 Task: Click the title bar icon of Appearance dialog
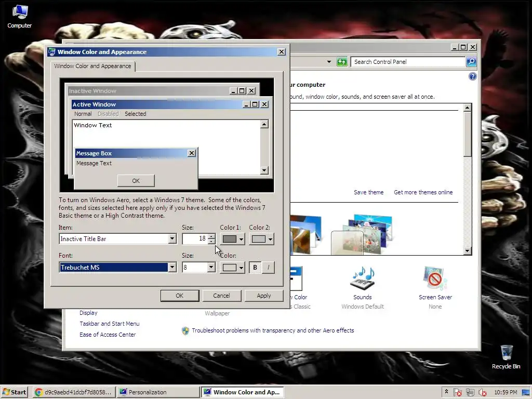(x=51, y=51)
